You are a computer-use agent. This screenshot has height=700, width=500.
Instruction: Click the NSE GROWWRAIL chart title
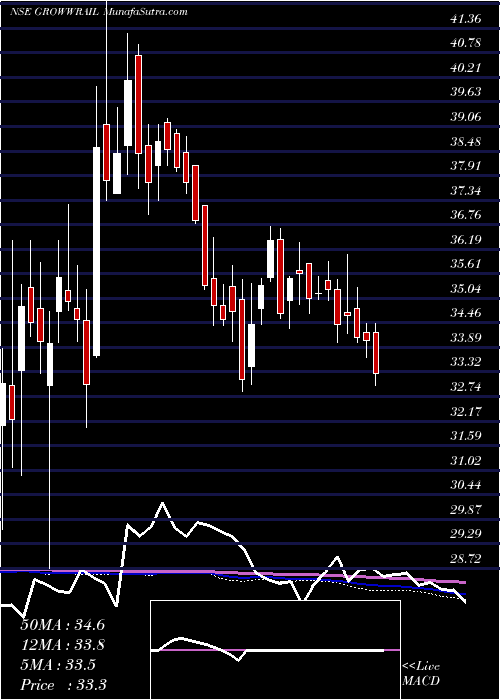[x=56, y=12]
